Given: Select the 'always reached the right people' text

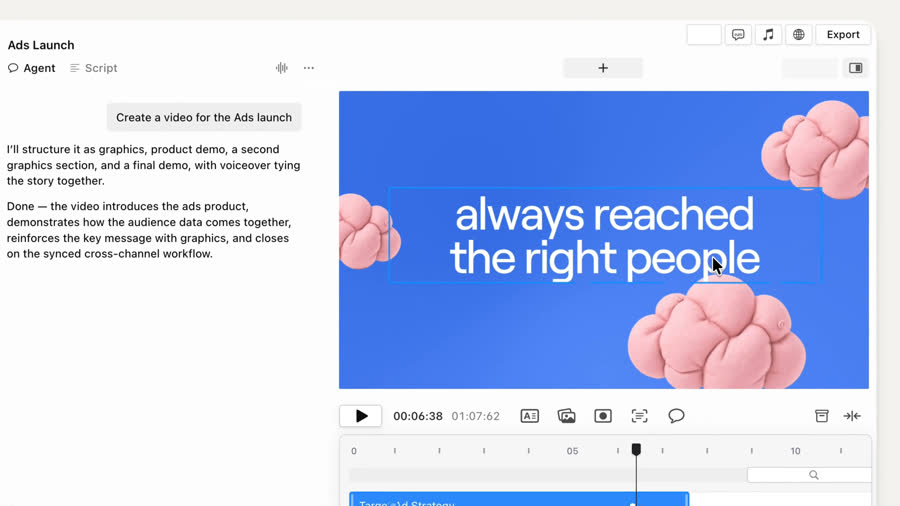Looking at the screenshot, I should tap(604, 236).
